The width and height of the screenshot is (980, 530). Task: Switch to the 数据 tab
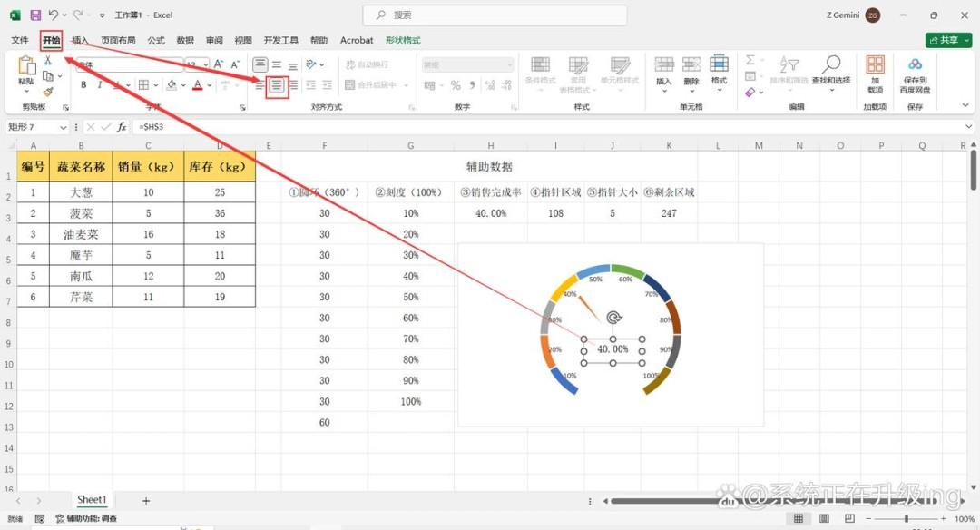click(185, 40)
